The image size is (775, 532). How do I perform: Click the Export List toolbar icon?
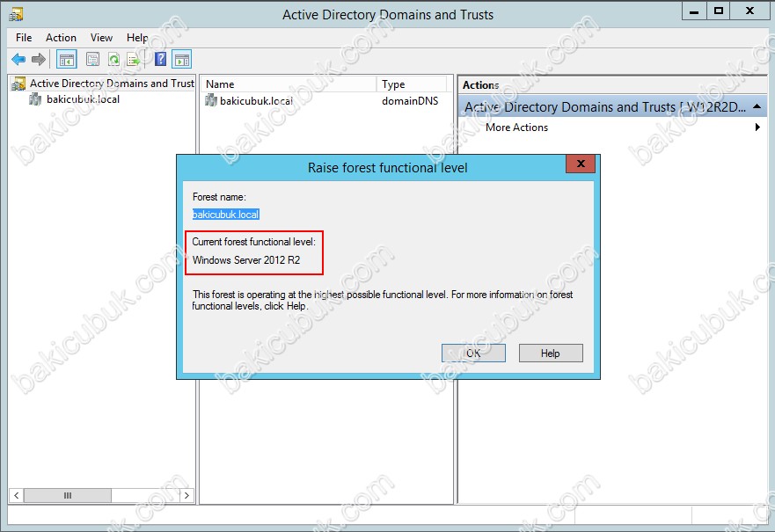(x=134, y=60)
